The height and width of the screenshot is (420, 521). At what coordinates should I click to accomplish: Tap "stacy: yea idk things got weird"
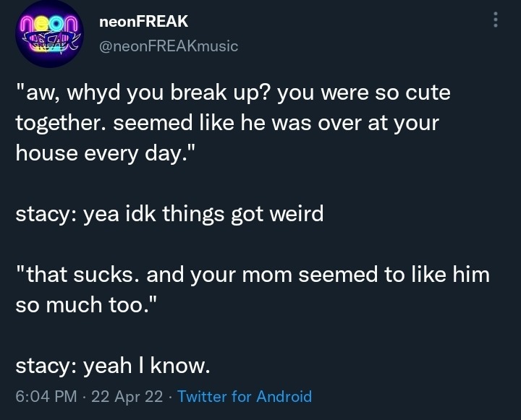[x=169, y=215]
